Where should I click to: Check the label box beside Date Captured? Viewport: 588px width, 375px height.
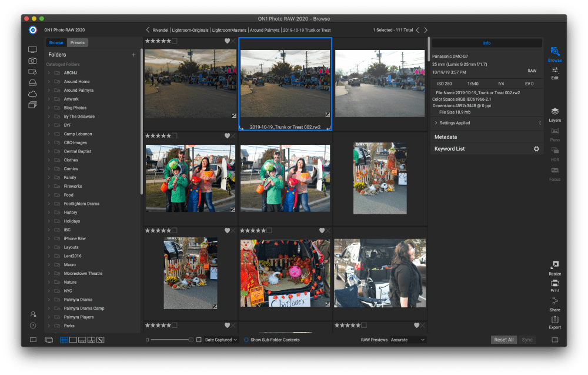tap(199, 340)
